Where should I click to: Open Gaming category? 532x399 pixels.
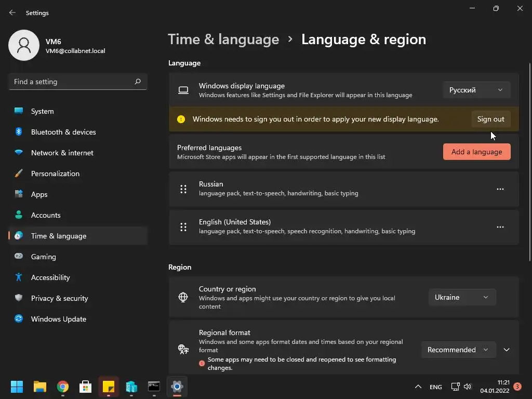tap(78, 257)
